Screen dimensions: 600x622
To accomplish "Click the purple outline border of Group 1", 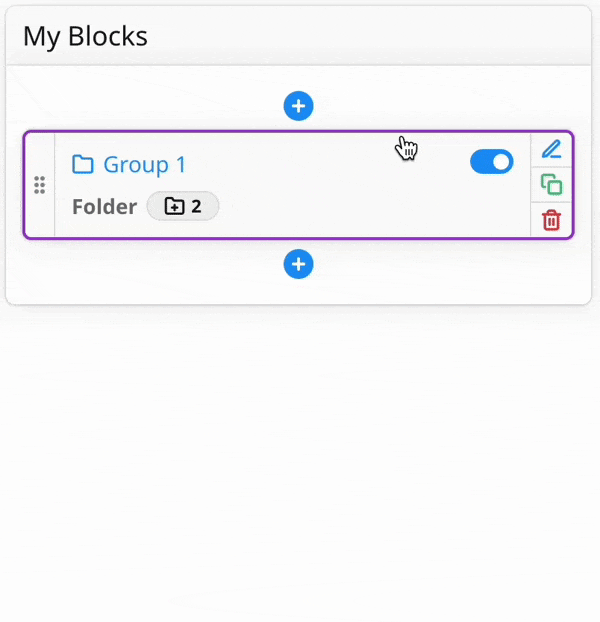I will coord(300,132).
